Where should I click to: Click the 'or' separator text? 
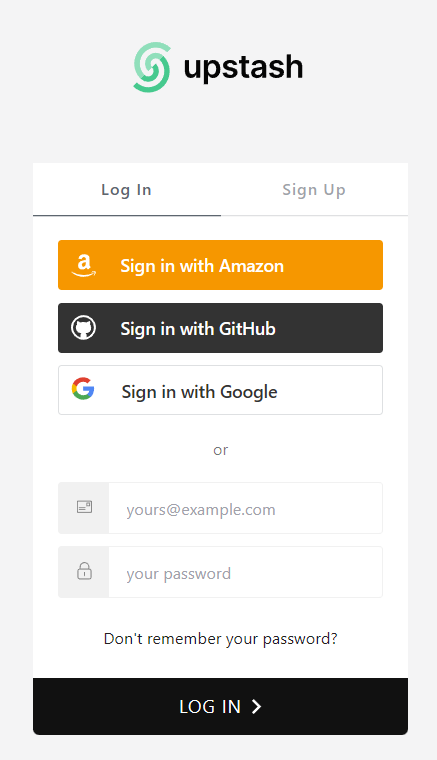click(x=220, y=450)
